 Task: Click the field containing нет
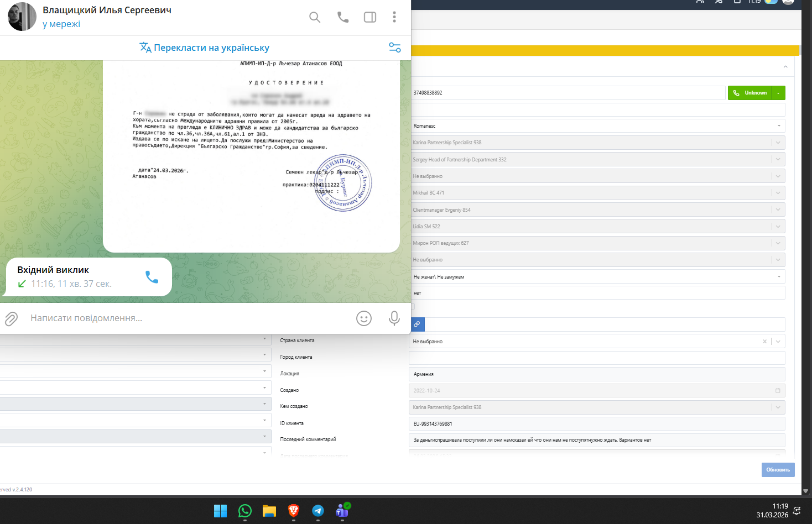click(597, 293)
